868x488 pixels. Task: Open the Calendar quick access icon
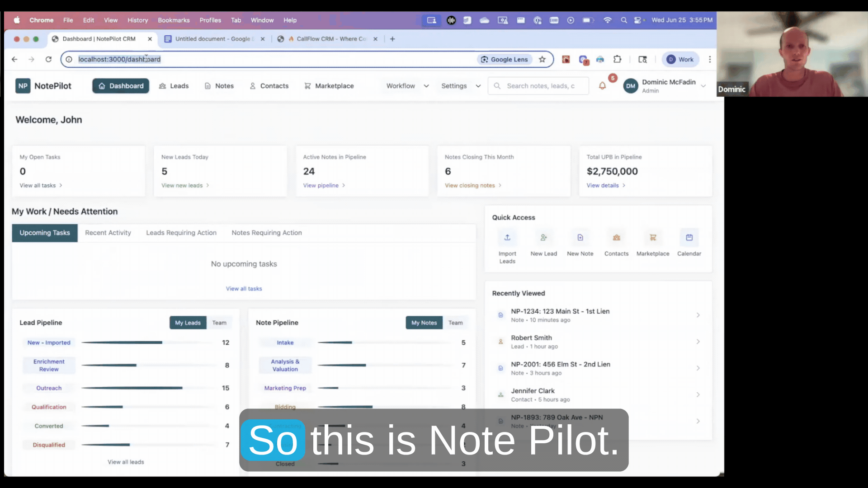tap(689, 238)
